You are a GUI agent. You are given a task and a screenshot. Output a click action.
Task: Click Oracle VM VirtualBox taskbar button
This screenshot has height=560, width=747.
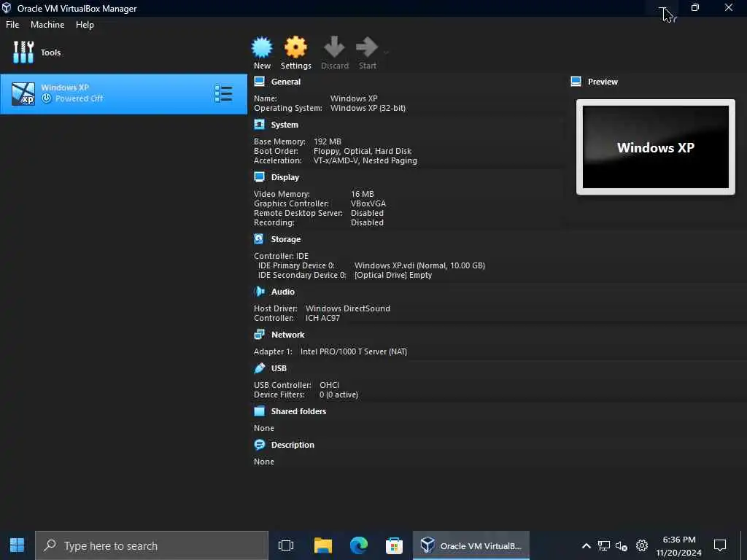click(471, 545)
